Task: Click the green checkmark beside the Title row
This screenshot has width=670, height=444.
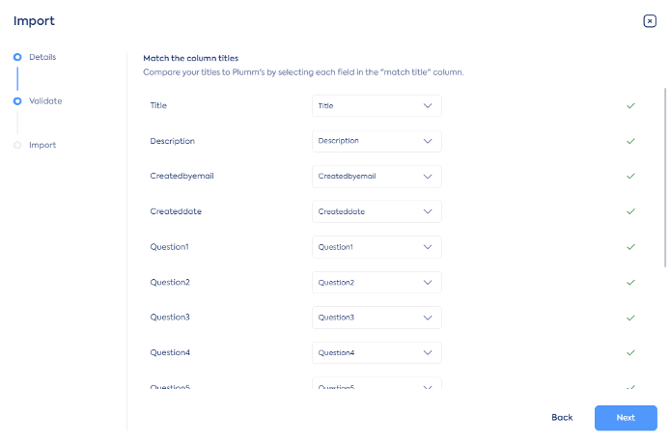Action: [x=631, y=106]
